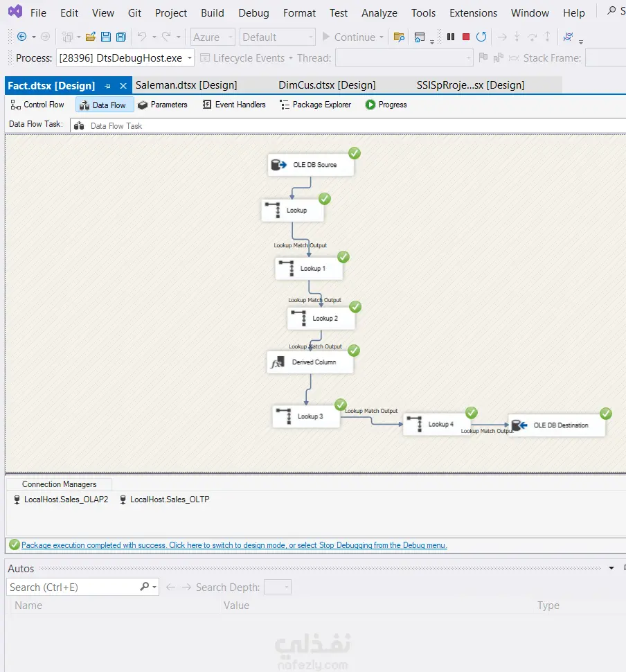Click the Connection Managers tab label
The image size is (626, 672).
(59, 484)
